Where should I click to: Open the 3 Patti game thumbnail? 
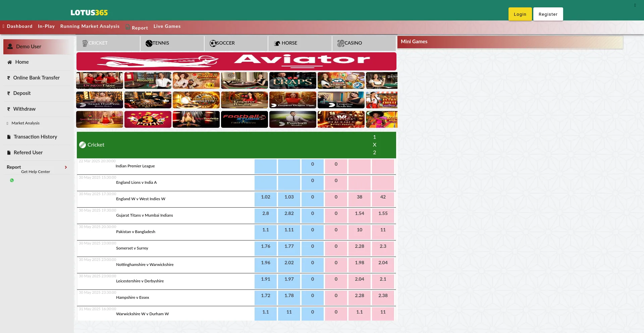(148, 119)
